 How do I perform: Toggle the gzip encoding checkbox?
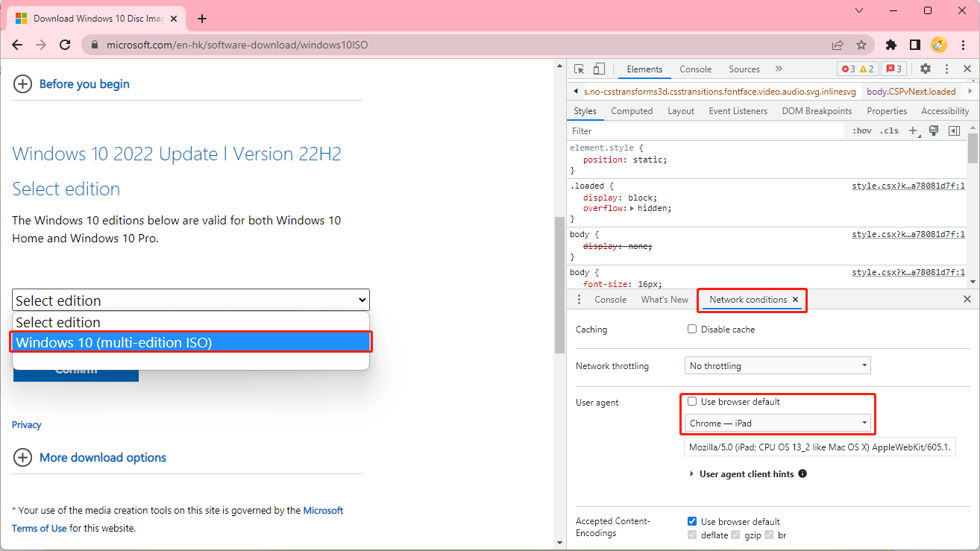coord(735,535)
